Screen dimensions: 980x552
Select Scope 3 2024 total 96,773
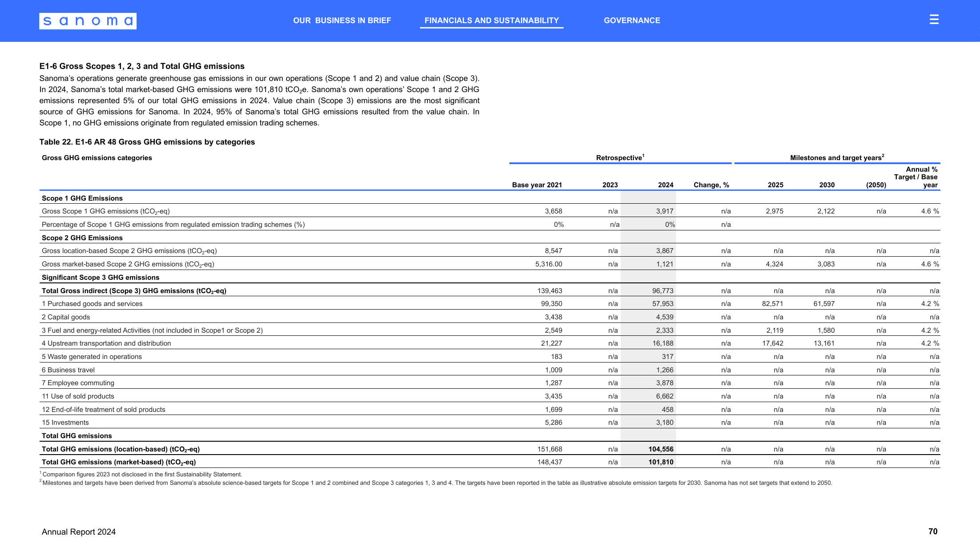[x=663, y=291]
